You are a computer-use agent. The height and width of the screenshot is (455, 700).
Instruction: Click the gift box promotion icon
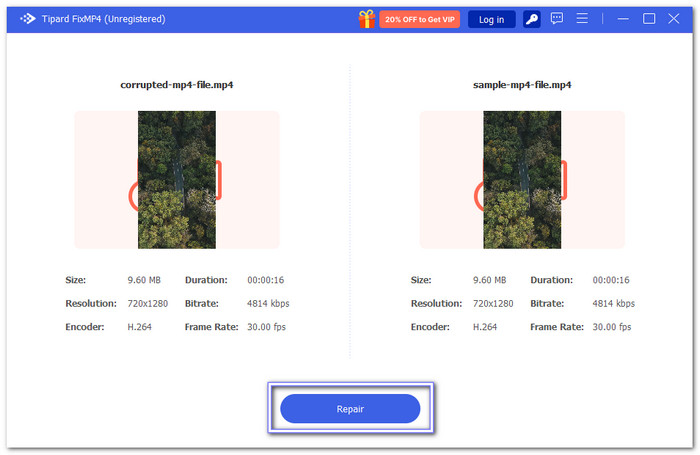click(x=367, y=19)
